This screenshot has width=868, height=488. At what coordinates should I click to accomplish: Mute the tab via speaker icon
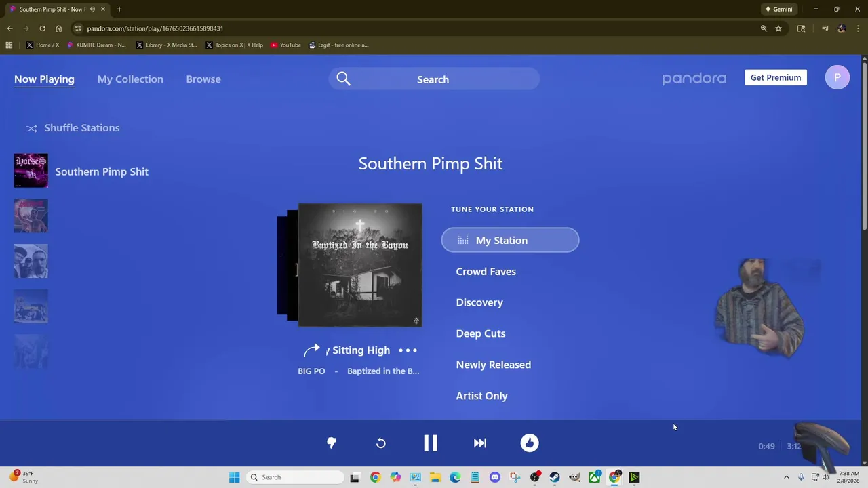92,9
